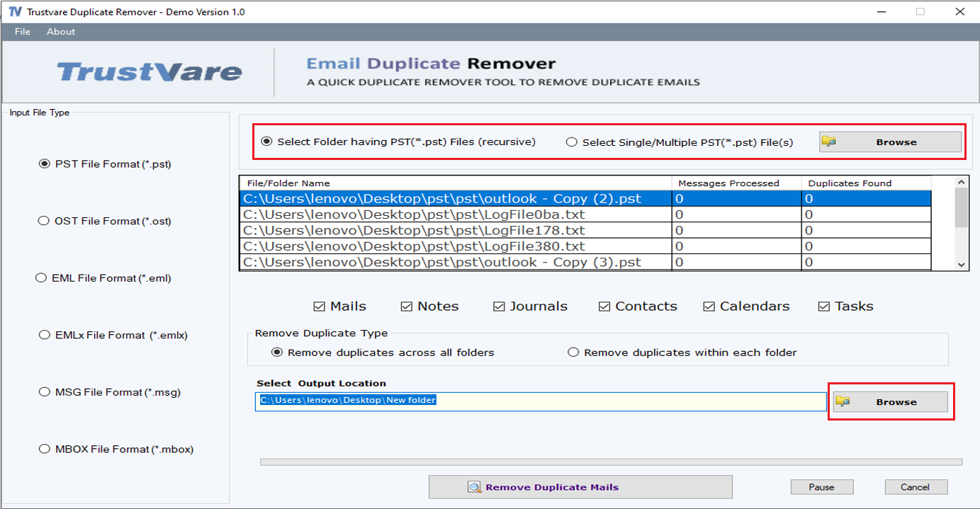Click Messages Processed cell of LogFile178.txt row
Screen dimensions: 980x509
pos(736,231)
